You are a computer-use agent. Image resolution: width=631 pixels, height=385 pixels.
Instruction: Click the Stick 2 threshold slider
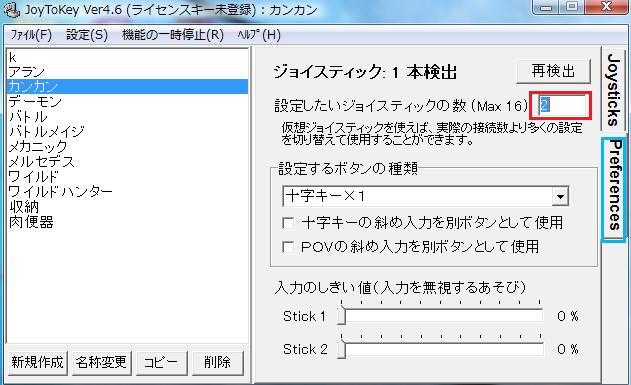tap(441, 349)
